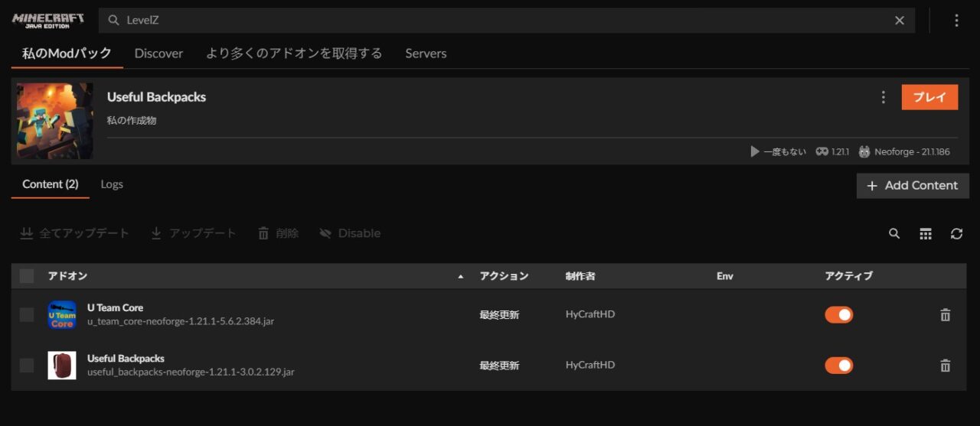The image size is (980, 426).
Task: Switch to 私のModパック tab
Action: (67, 54)
